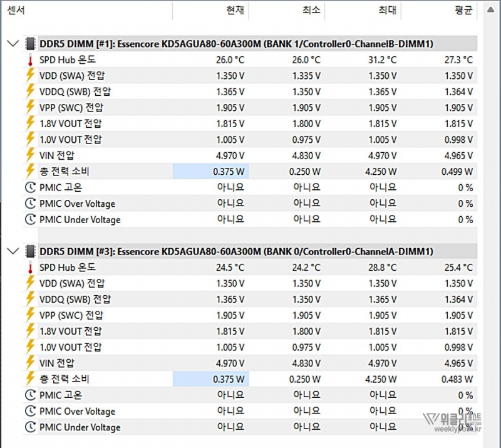The width and height of the screenshot is (501, 448).
Task: Select DIMM #1 VPP (SWC) 전압 label
Action: tap(71, 108)
